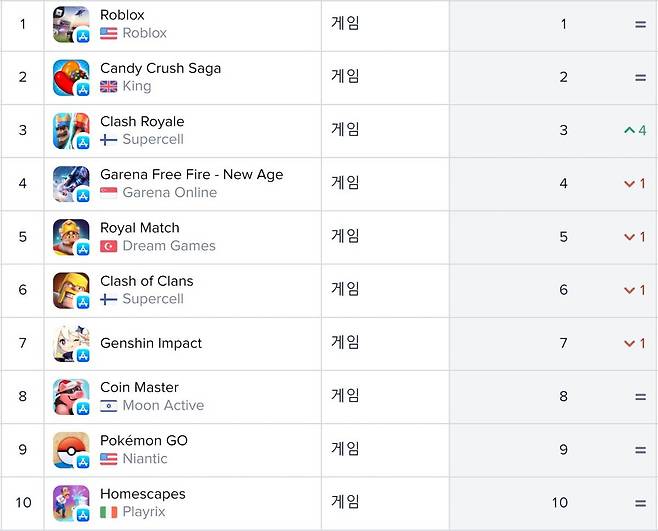Screen dimensions: 658x531
Task: Click the Roblox app icon
Action: coord(71,24)
